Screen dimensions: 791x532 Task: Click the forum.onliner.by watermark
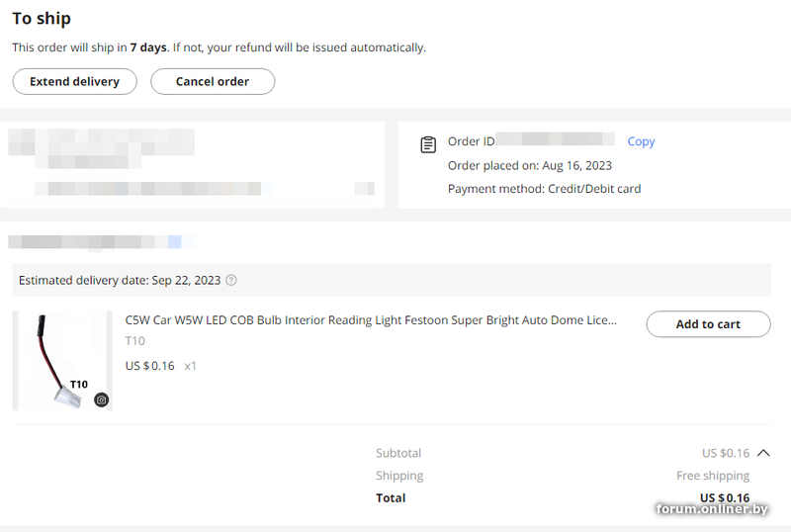[x=712, y=509]
